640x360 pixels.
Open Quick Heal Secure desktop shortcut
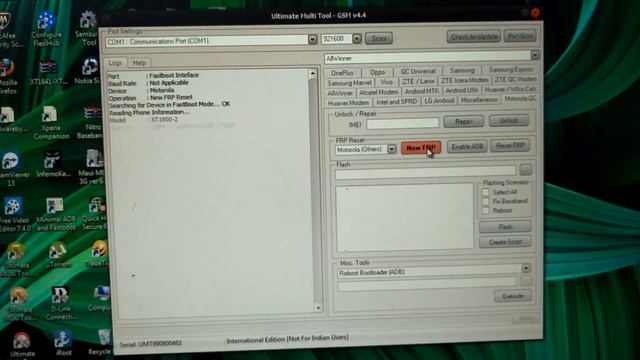(x=95, y=214)
